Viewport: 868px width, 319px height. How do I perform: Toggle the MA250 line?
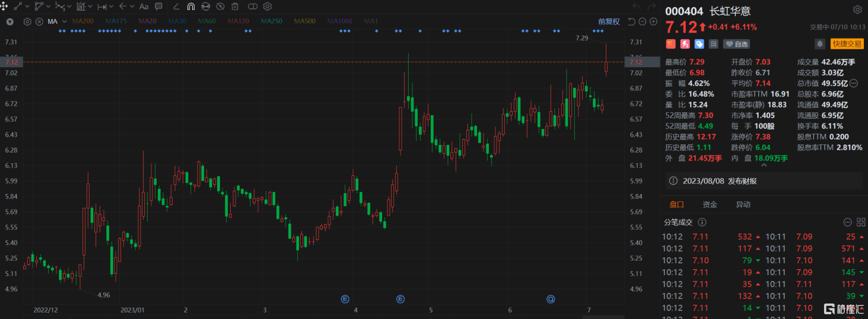[272, 21]
